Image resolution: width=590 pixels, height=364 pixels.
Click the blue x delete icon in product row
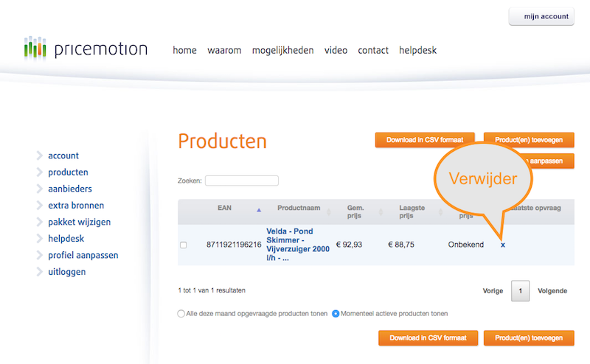(503, 245)
